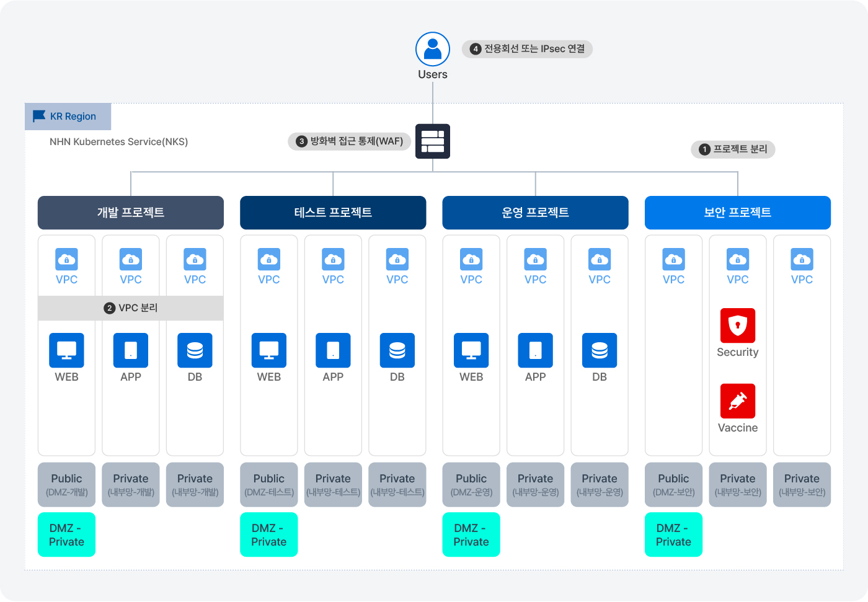Select the first VPC cloud icon in 보안 프로젝트

[x=673, y=259]
